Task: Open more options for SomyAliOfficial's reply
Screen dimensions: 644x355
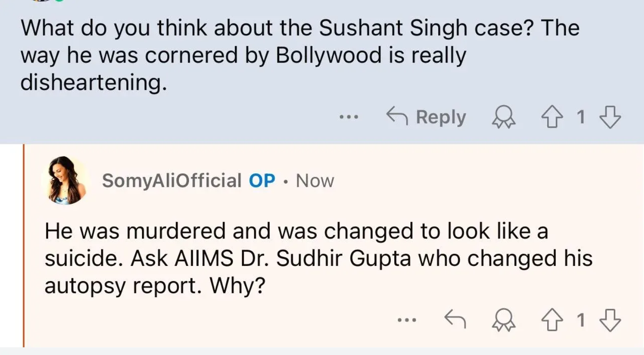Action: click(407, 320)
